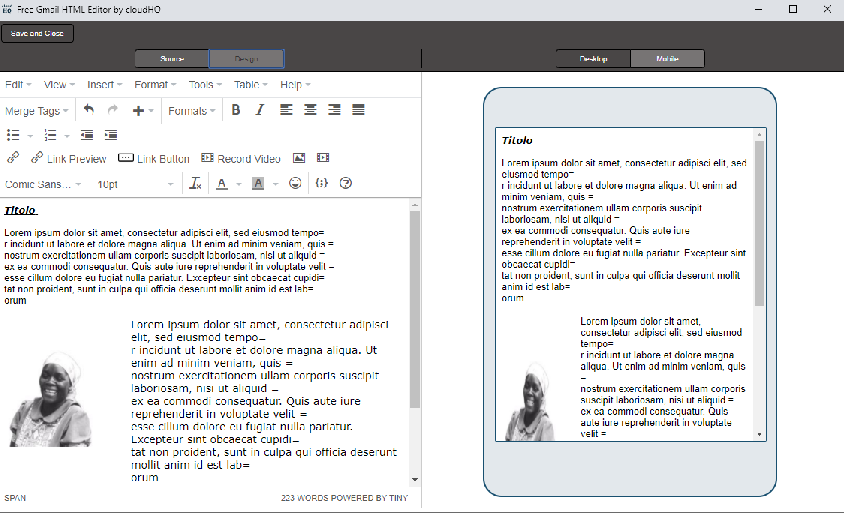Expand numbered list style arrow
850x514 pixels.
pyautogui.click(x=67, y=136)
